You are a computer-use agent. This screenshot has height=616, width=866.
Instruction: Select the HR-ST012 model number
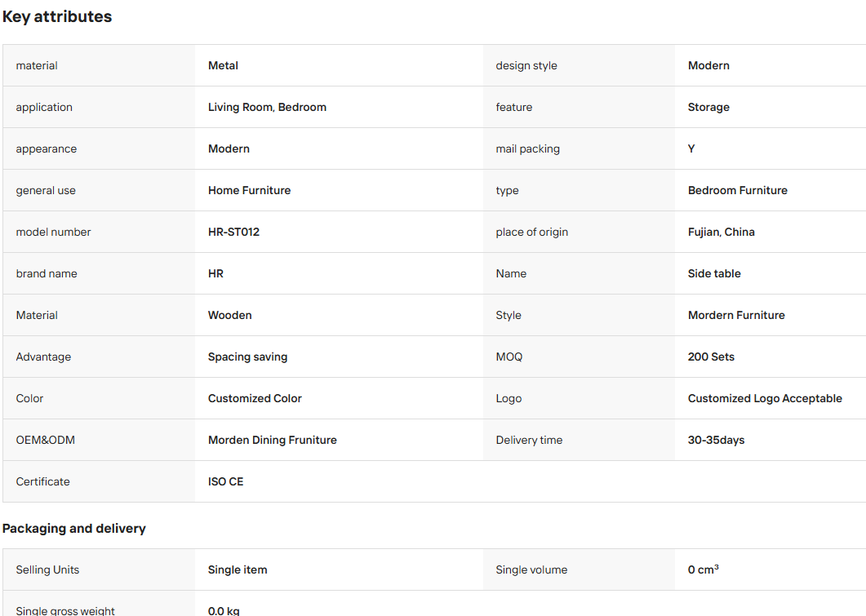click(x=233, y=232)
